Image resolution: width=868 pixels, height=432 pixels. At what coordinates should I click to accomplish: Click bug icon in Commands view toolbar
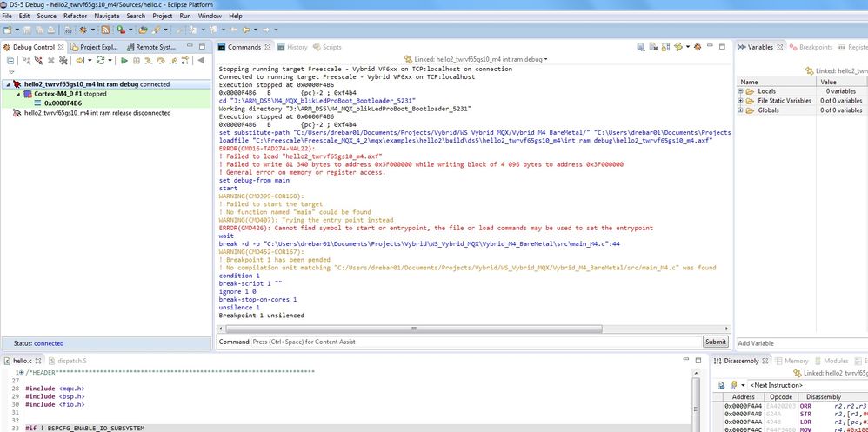tap(698, 47)
